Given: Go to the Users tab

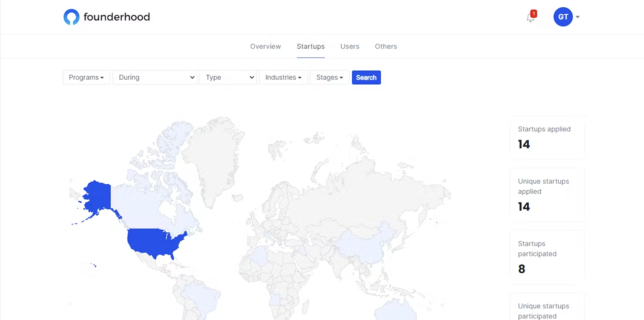Looking at the screenshot, I should [x=350, y=47].
